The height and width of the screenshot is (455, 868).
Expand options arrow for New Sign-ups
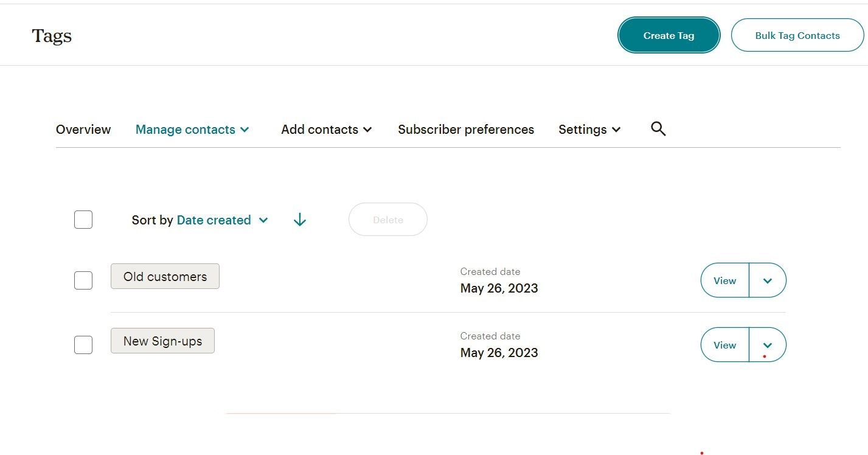768,345
